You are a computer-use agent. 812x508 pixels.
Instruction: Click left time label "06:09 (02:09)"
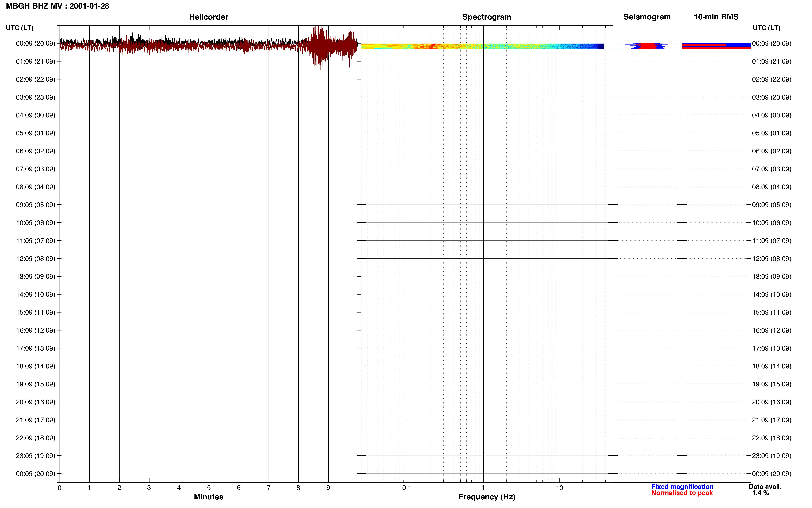click(x=35, y=151)
